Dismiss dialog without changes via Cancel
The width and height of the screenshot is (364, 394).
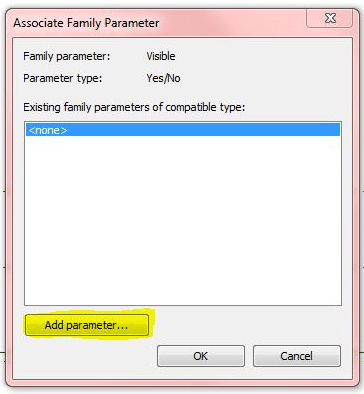click(x=297, y=356)
